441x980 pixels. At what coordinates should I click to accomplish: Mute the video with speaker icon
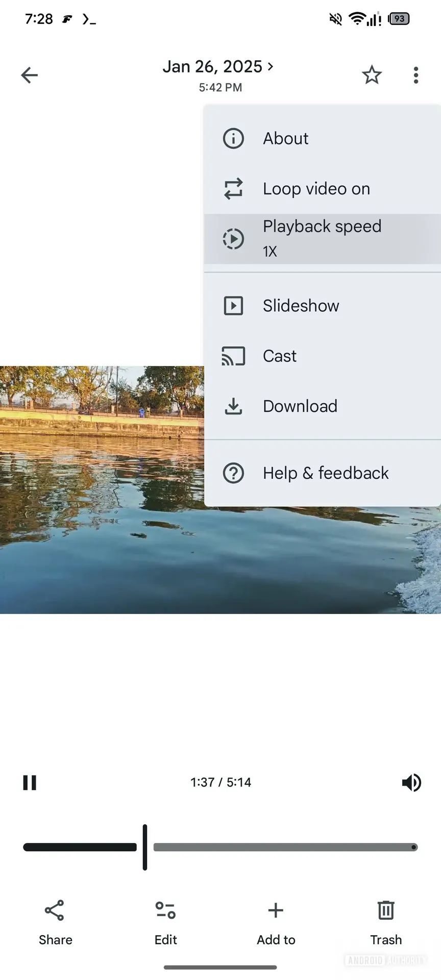coord(411,782)
